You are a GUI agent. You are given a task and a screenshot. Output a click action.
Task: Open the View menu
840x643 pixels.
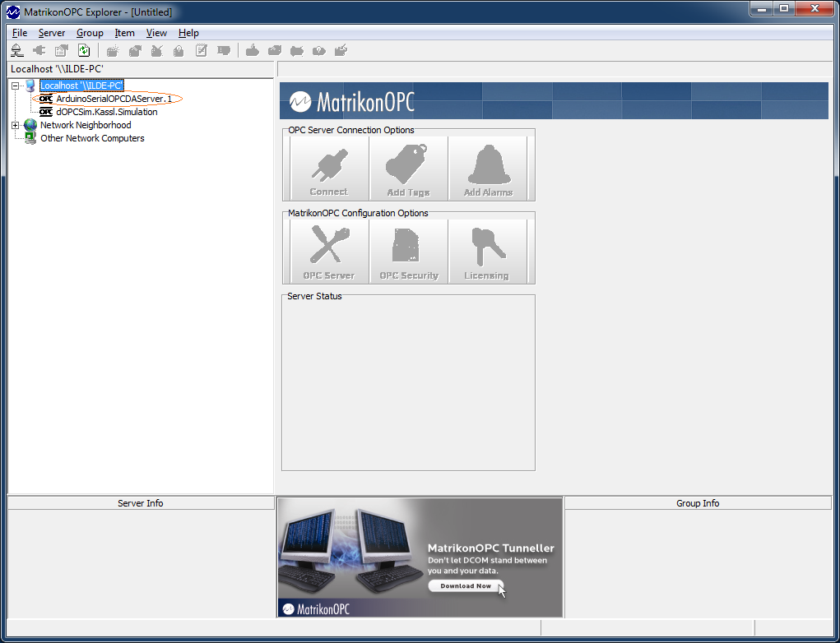[x=156, y=33]
